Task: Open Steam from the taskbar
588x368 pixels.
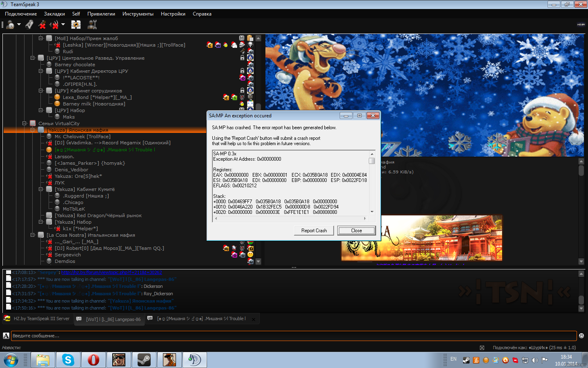Action: [x=144, y=360]
